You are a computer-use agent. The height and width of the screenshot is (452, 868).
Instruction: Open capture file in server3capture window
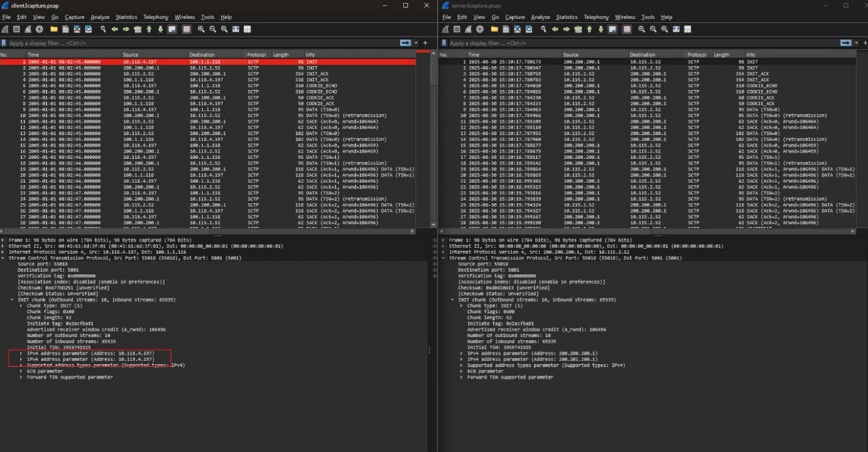click(494, 29)
